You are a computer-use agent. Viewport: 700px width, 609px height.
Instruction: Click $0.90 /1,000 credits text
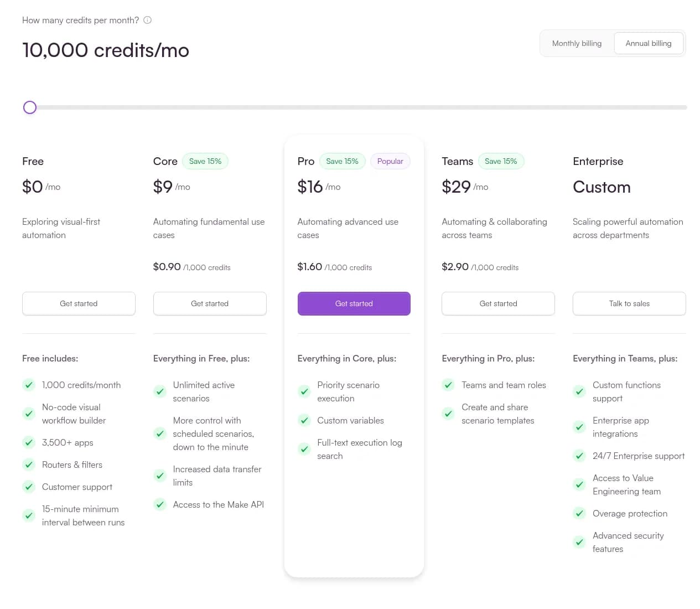192,267
